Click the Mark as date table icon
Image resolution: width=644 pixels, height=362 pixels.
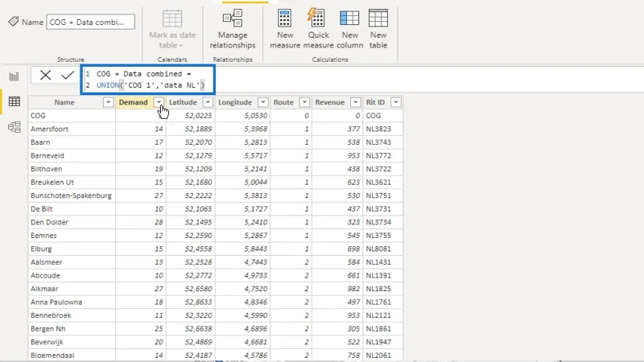point(172,19)
